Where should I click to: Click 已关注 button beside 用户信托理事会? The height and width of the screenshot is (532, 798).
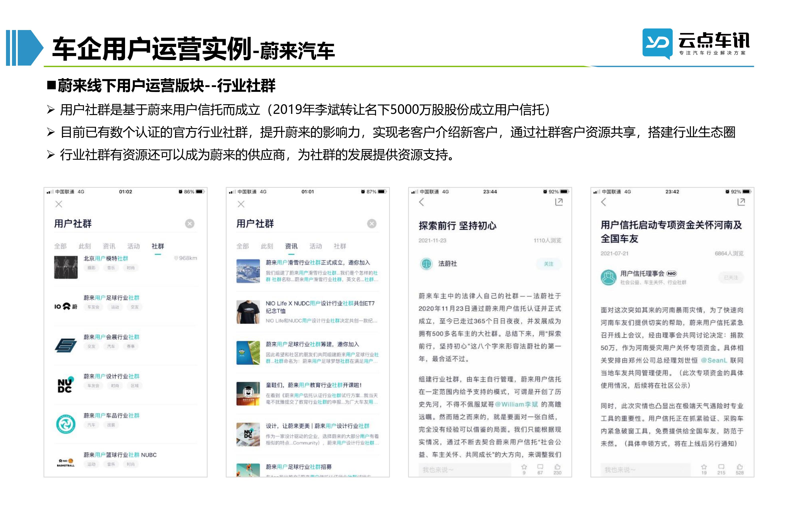pos(731,278)
